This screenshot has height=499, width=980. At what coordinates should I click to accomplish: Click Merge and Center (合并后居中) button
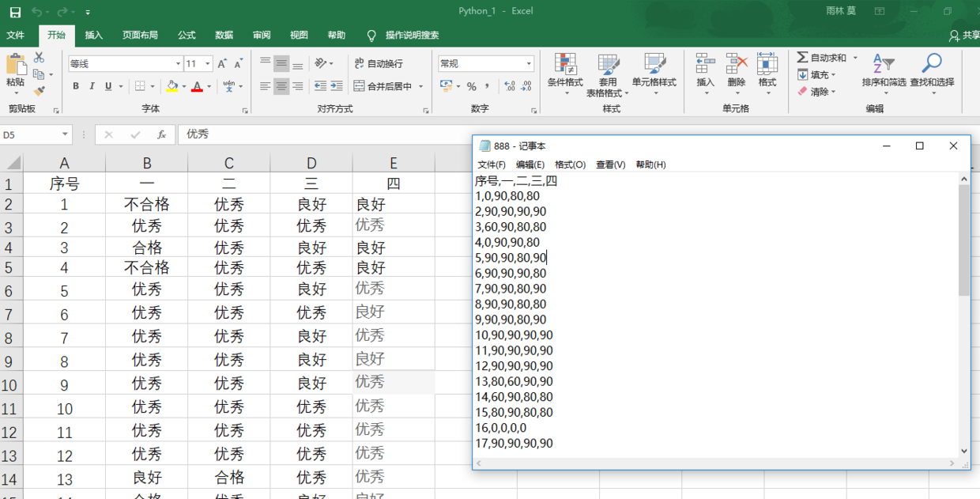383,86
